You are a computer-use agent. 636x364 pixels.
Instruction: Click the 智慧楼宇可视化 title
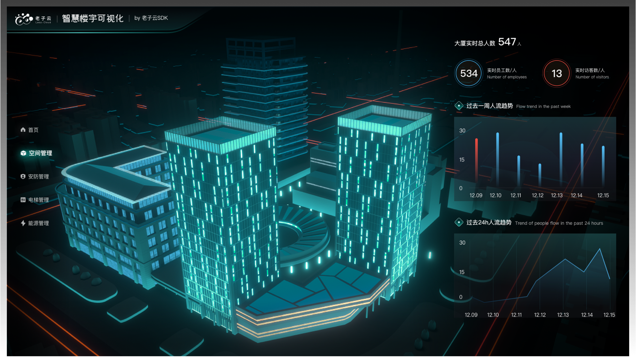93,18
